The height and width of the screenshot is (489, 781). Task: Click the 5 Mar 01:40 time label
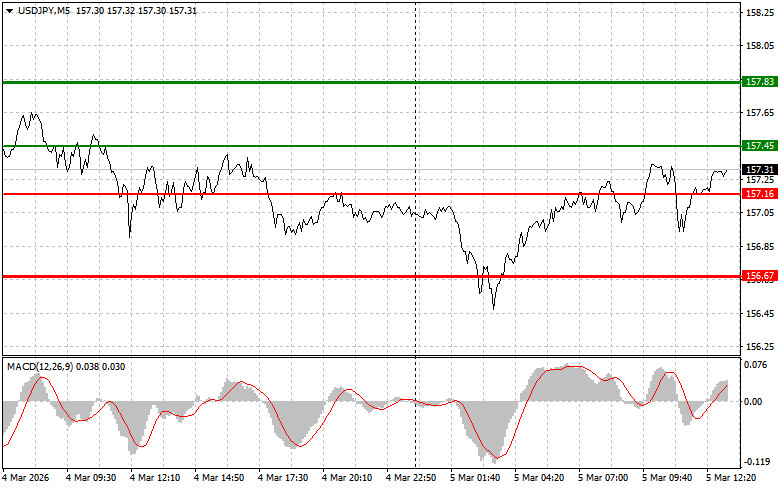475,478
